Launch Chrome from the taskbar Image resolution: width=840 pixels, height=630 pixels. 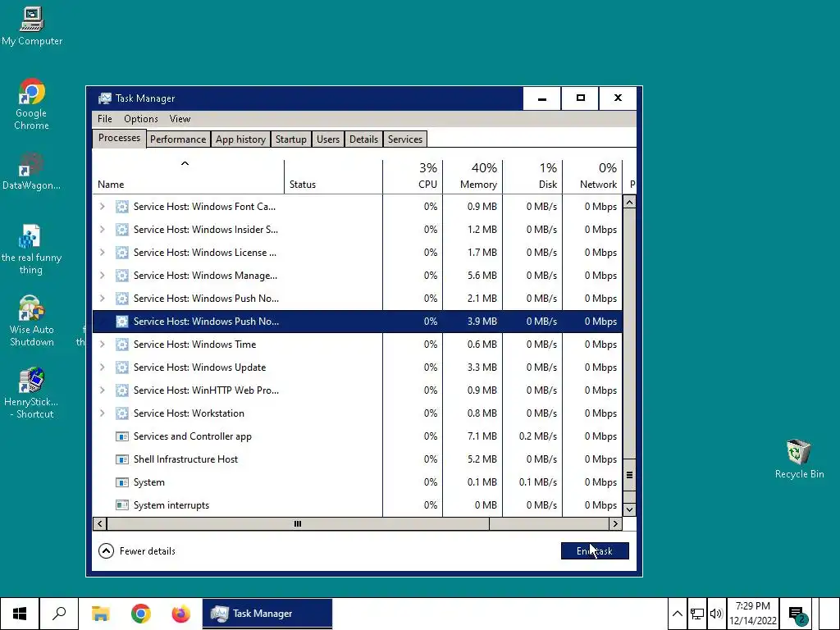click(141, 614)
